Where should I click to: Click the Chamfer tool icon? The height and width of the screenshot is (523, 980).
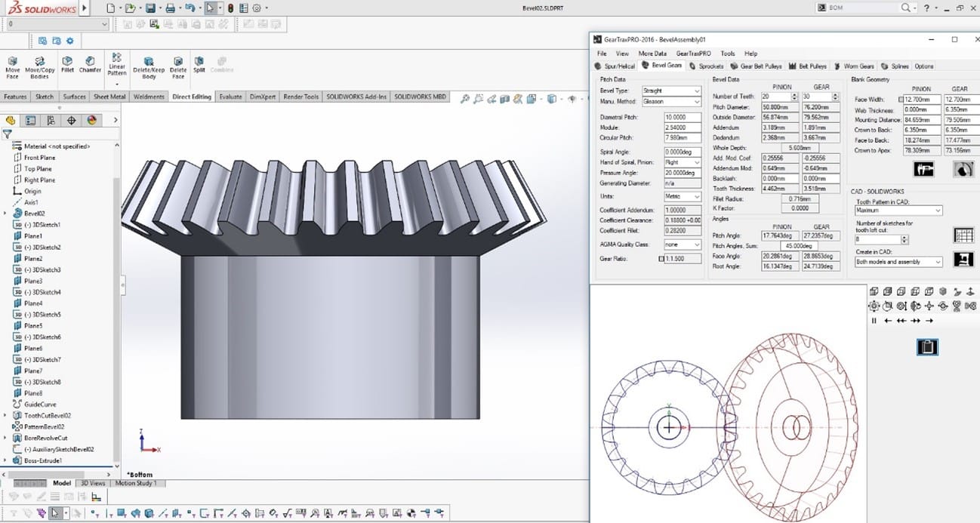[90, 65]
